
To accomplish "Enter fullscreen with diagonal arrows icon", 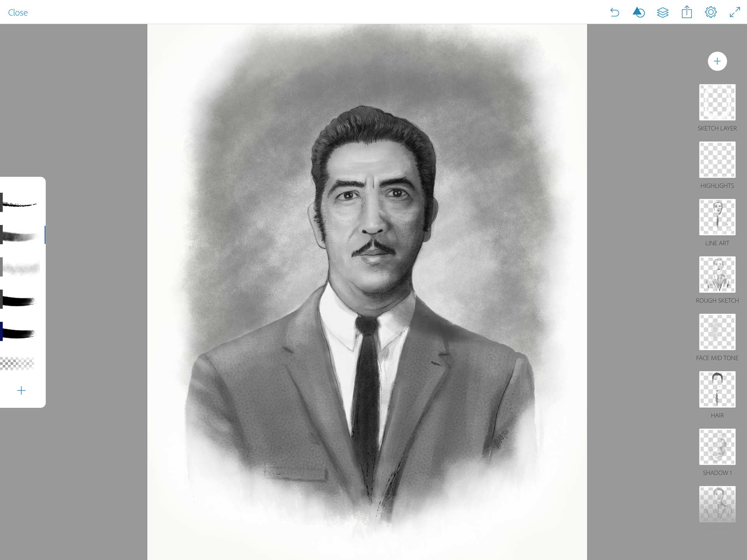I will 735,12.
